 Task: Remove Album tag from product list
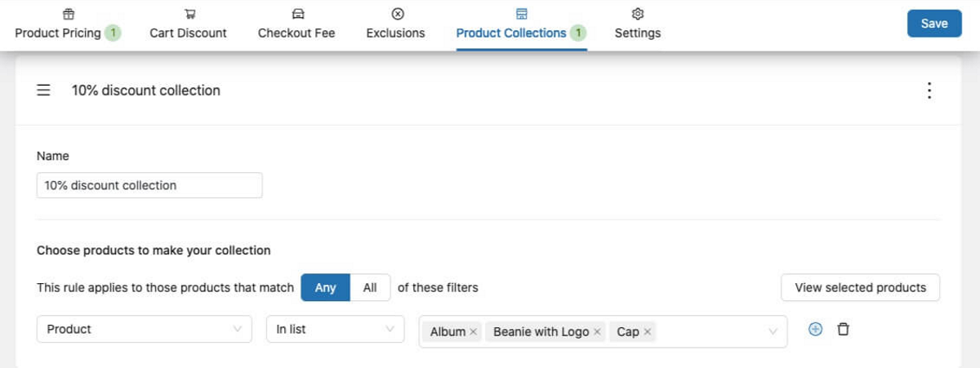[474, 332]
